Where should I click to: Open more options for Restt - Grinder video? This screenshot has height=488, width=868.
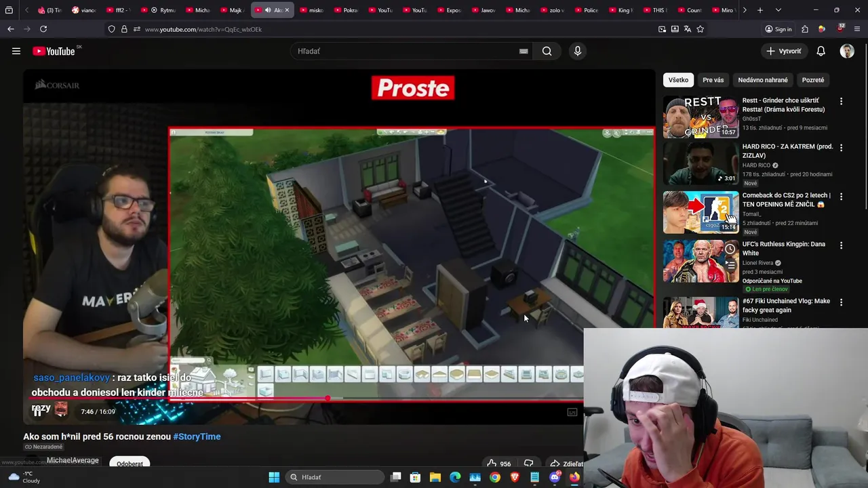841,101
